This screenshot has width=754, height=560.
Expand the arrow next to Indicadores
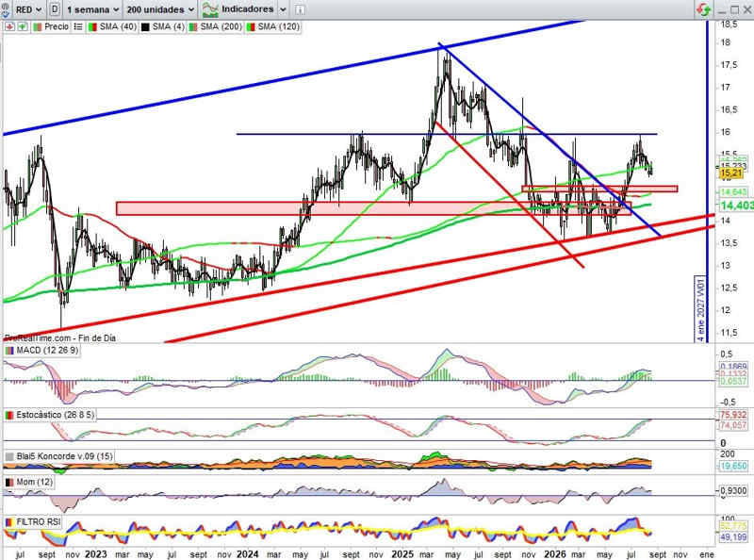pos(284,9)
